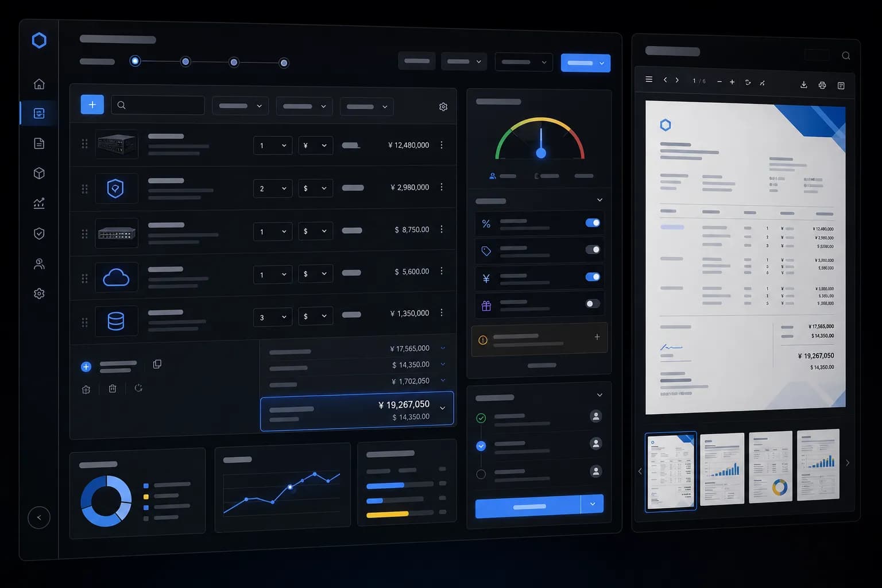Select the active quote builder sidebar icon
882x588 pixels.
(x=39, y=114)
